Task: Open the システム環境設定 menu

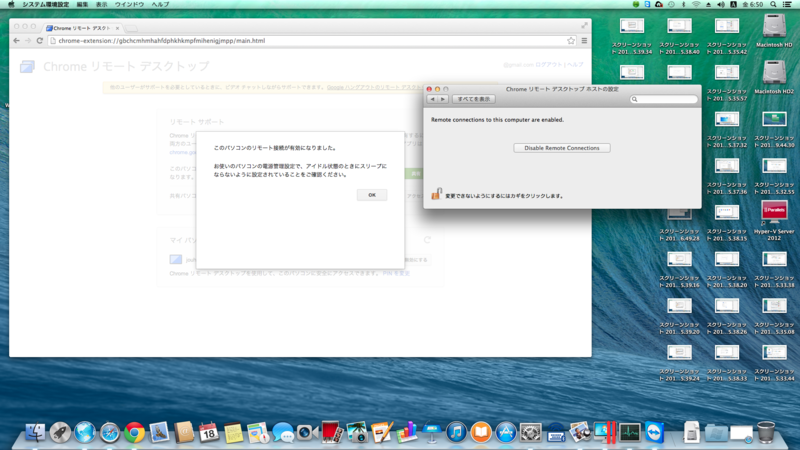Action: point(45,4)
